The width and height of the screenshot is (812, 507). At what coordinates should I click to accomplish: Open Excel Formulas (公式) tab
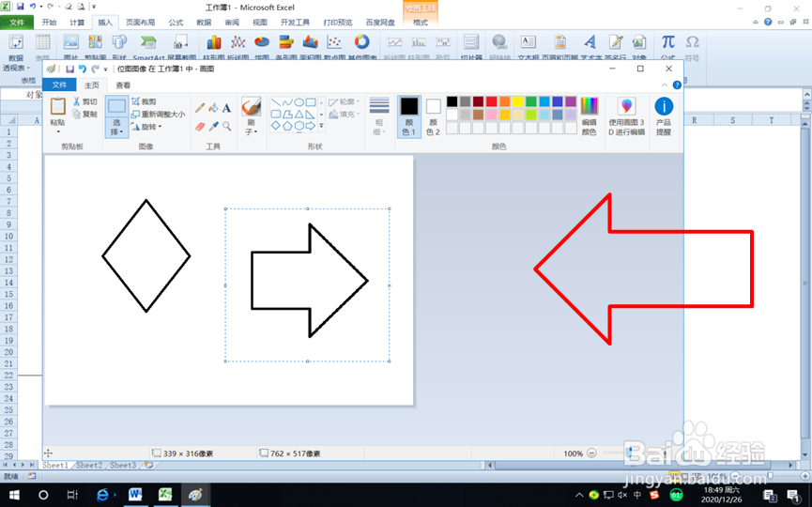tap(176, 23)
